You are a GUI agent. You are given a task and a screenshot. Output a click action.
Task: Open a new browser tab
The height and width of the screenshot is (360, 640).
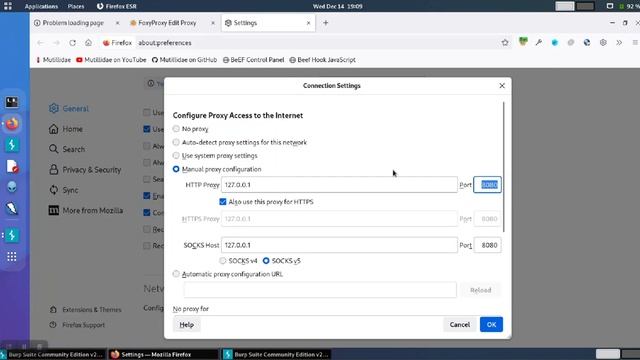click(x=326, y=23)
